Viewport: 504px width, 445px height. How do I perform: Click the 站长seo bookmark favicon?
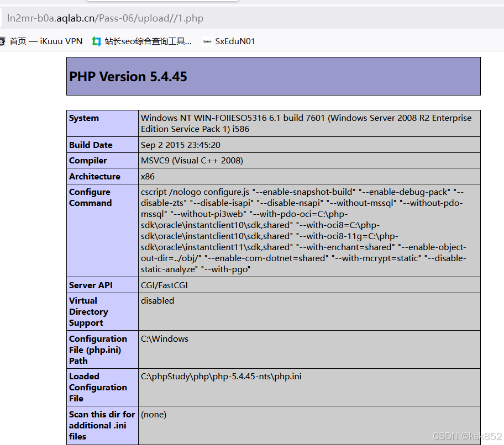96,41
